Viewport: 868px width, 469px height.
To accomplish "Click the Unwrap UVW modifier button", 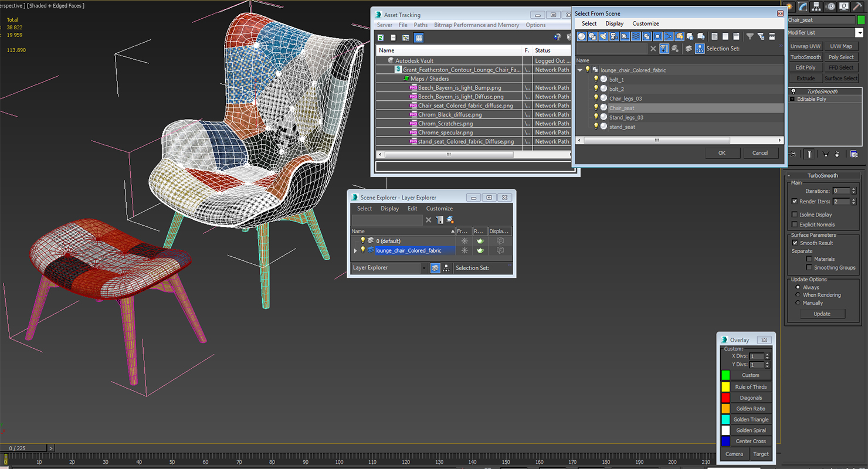I will pos(805,46).
